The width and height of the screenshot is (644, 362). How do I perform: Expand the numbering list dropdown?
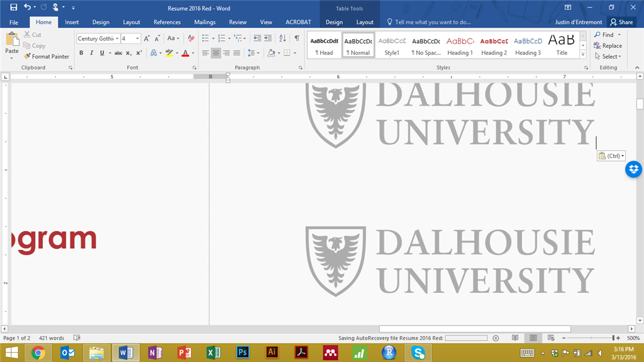[x=229, y=38]
